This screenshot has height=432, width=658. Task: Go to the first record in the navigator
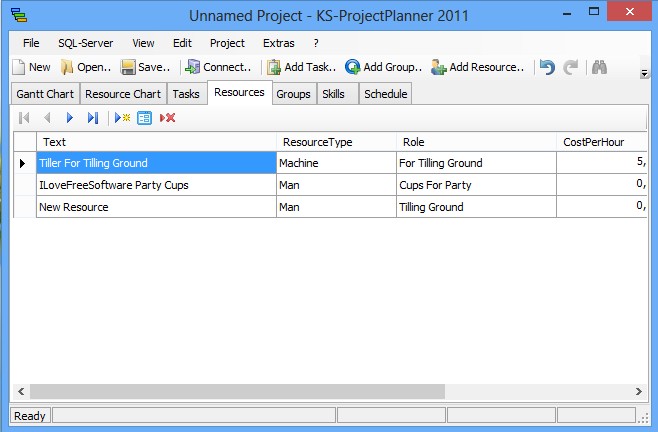tap(24, 118)
